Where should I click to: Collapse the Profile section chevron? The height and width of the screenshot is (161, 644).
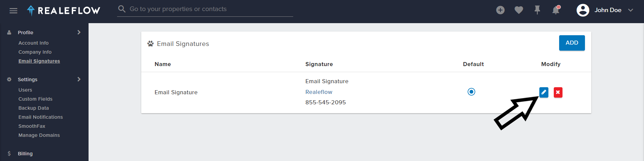[x=79, y=32]
